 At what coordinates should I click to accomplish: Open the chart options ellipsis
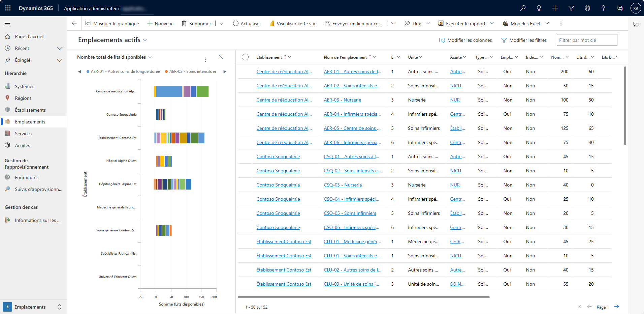[x=205, y=60]
